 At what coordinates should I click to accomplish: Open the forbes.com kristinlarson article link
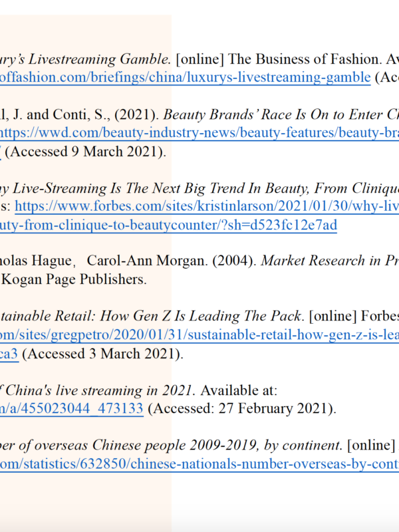click(x=207, y=206)
